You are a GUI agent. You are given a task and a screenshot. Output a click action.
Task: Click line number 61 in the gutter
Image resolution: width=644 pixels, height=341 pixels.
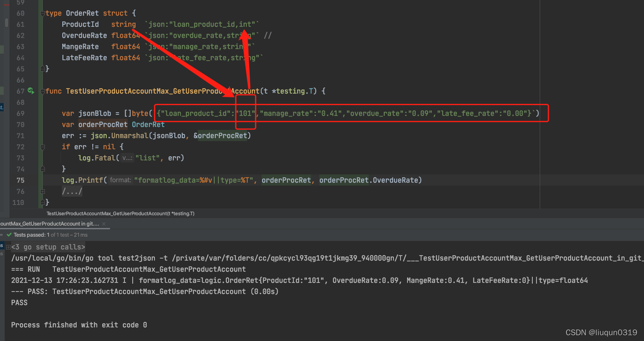click(x=20, y=24)
